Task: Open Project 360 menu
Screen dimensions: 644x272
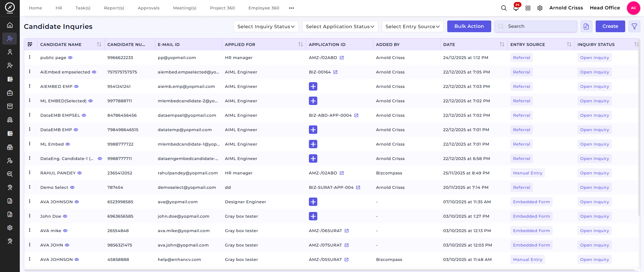Action: [222, 8]
